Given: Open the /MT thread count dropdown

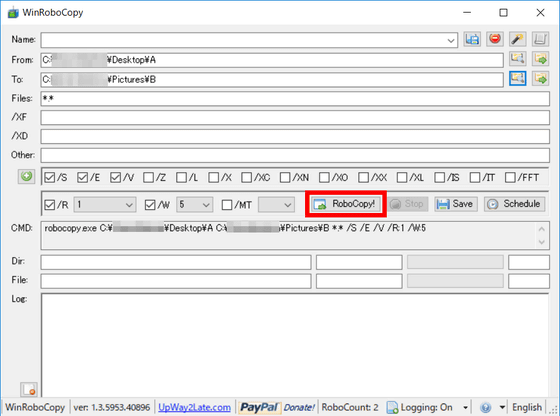Looking at the screenshot, I should click(288, 205).
